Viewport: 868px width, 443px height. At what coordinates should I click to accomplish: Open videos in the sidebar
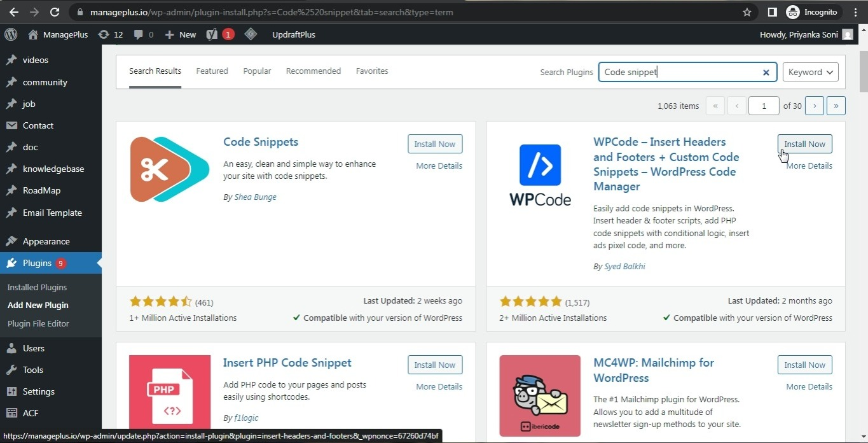pos(36,60)
